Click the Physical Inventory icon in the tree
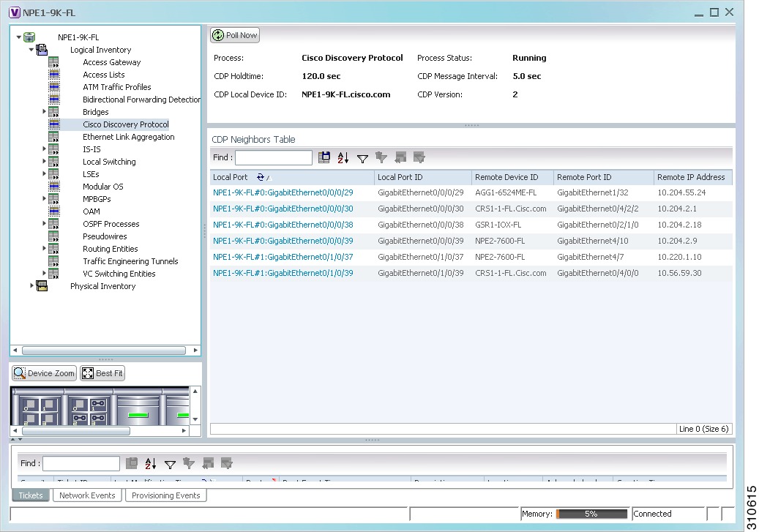The image size is (759, 532). 42,286
